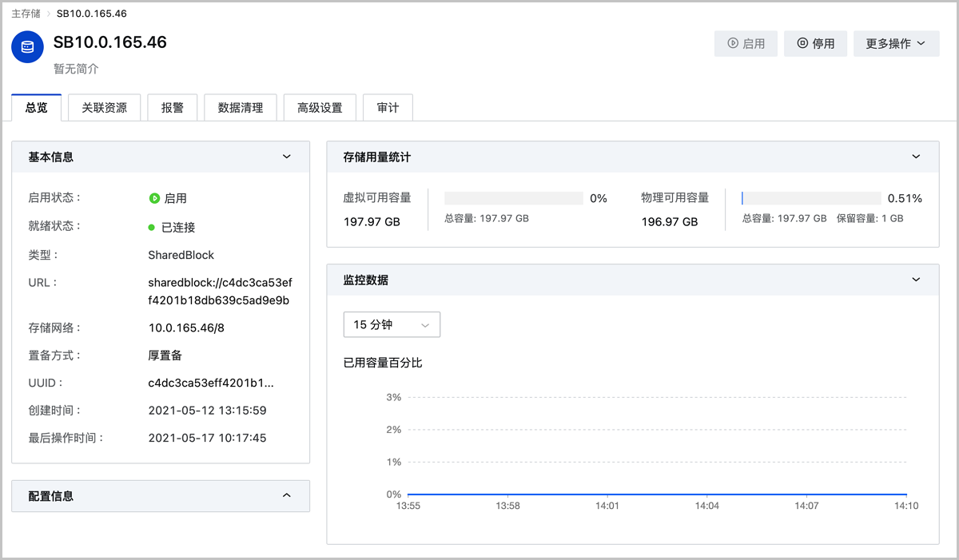Image resolution: width=959 pixels, height=560 pixels.
Task: Click the 启用 enable button
Action: click(x=746, y=44)
